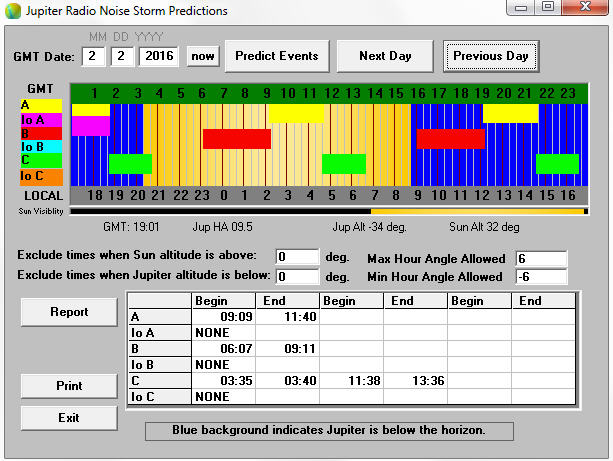This screenshot has width=613, height=461.
Task: Click the GMT: 19:01 readout
Action: (131, 227)
